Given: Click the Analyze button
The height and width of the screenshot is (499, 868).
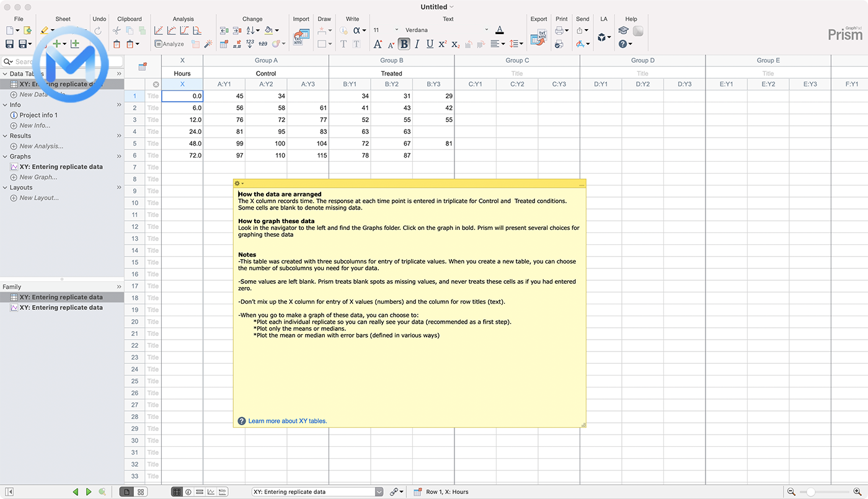Looking at the screenshot, I should tap(169, 44).
